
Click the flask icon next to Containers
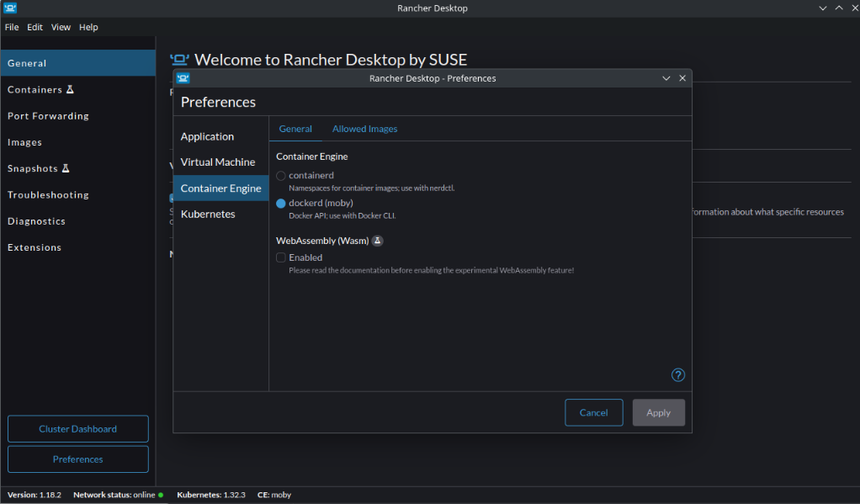pyautogui.click(x=70, y=89)
